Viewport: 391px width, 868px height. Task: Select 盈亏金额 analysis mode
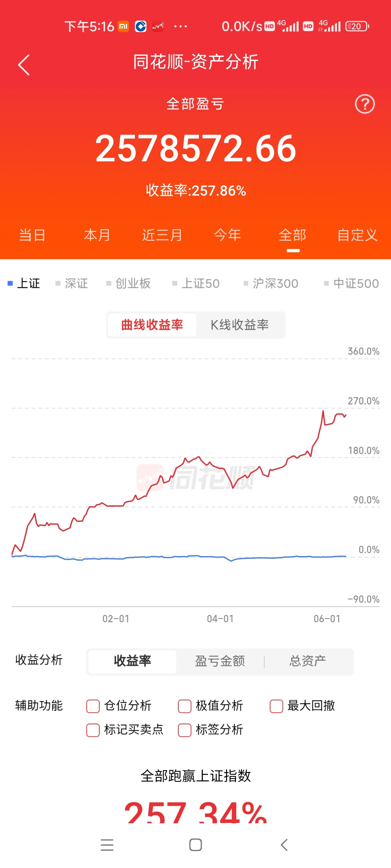[220, 661]
